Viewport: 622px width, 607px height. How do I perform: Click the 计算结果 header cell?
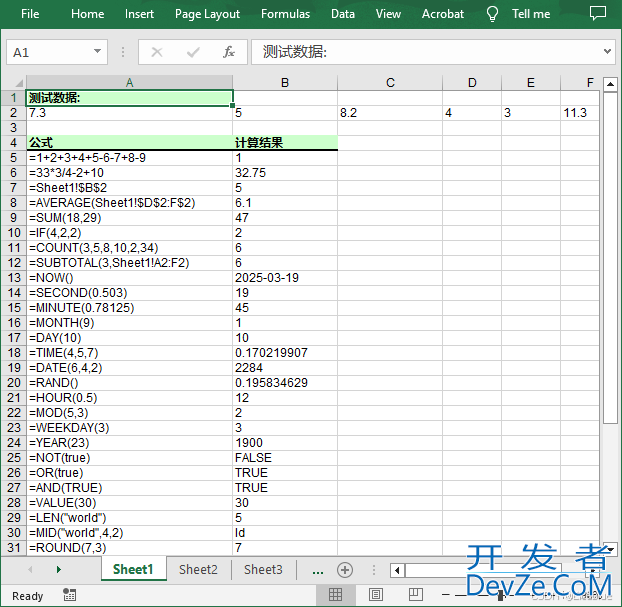[285, 142]
